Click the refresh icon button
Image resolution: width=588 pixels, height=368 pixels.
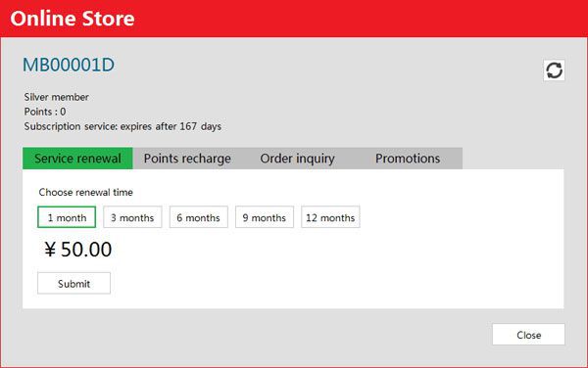554,70
